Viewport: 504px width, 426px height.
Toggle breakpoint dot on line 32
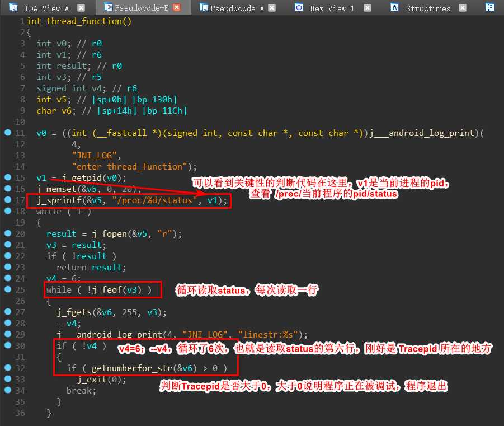(x=8, y=367)
